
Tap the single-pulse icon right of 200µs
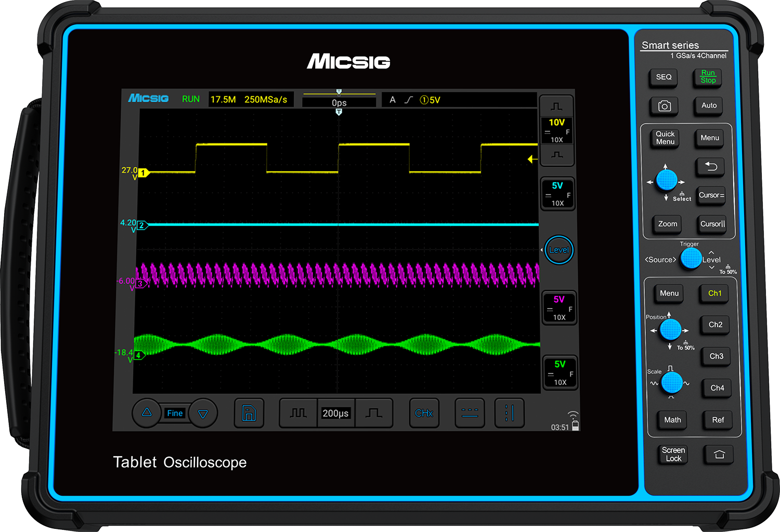(373, 413)
